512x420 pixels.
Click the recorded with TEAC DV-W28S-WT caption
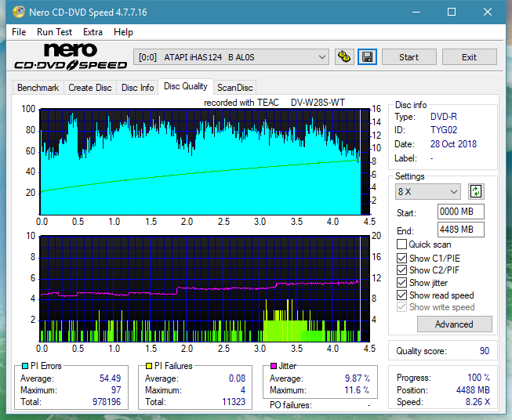274,103
